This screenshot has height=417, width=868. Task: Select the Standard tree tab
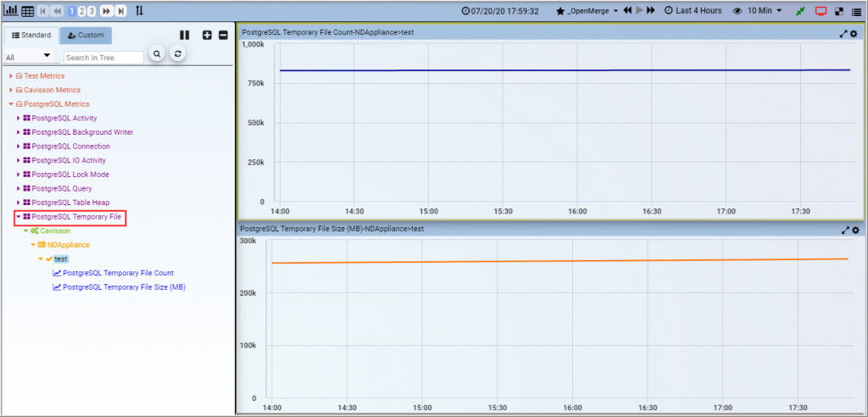pyautogui.click(x=31, y=35)
